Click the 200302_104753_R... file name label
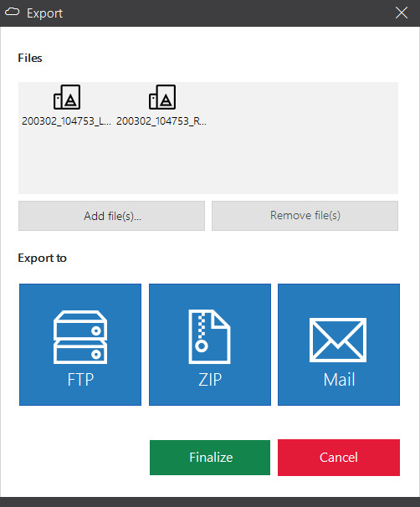Viewport: 420px width, 507px height. (x=161, y=121)
